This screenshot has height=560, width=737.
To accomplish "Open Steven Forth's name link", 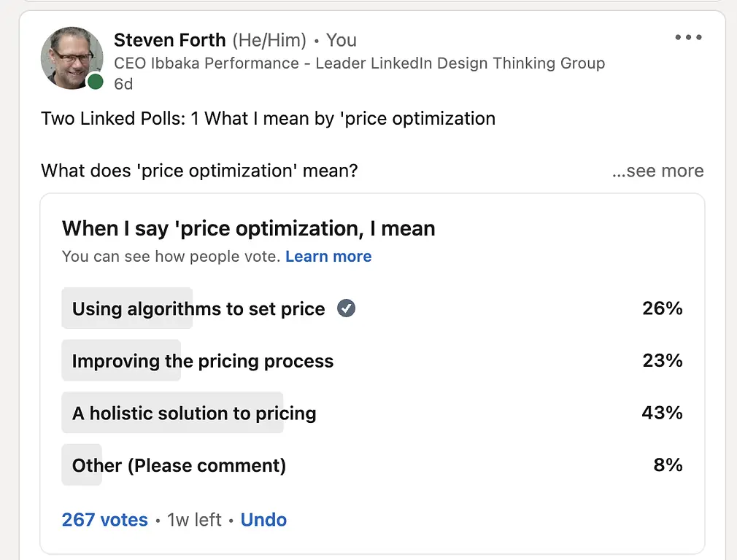I will [x=170, y=40].
